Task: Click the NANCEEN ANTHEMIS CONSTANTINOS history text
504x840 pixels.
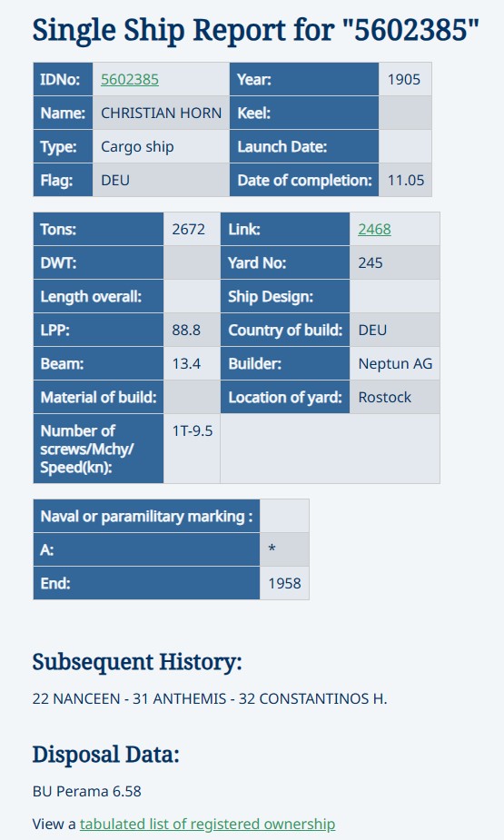Action: point(210,699)
